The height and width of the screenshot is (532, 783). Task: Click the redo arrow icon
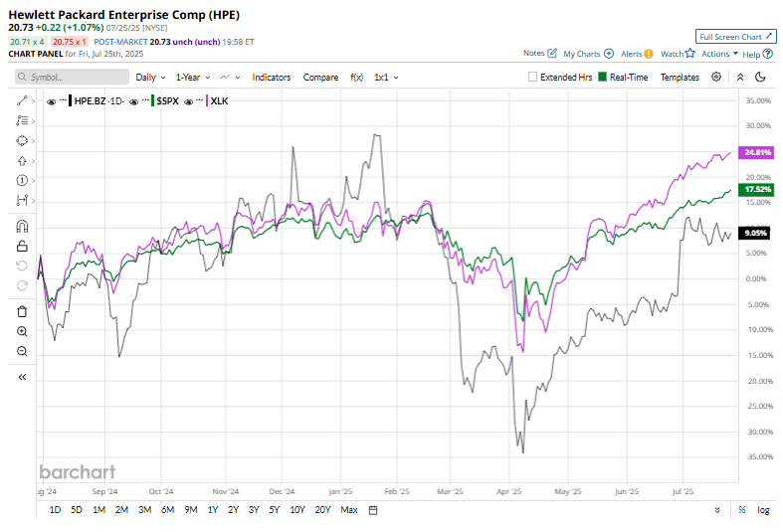tap(22, 285)
